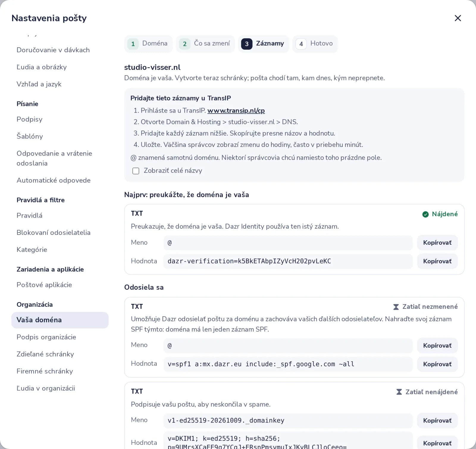The image size is (476, 449).
Task: Click the v=spf1 value field
Action: click(x=288, y=364)
